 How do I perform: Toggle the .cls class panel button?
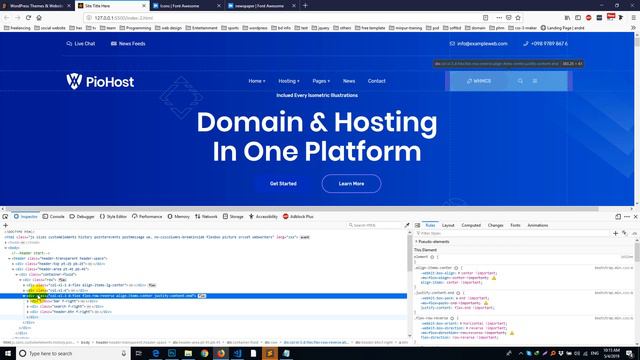tap(634, 233)
